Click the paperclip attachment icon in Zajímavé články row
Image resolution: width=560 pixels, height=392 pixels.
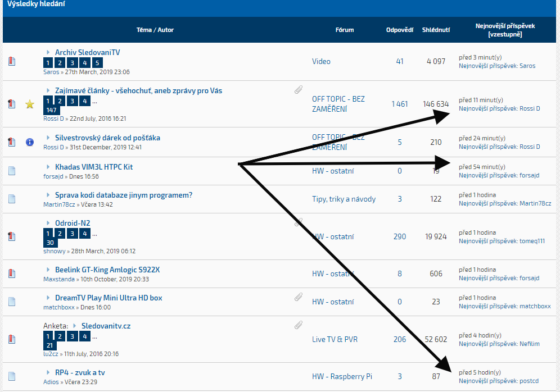click(299, 90)
